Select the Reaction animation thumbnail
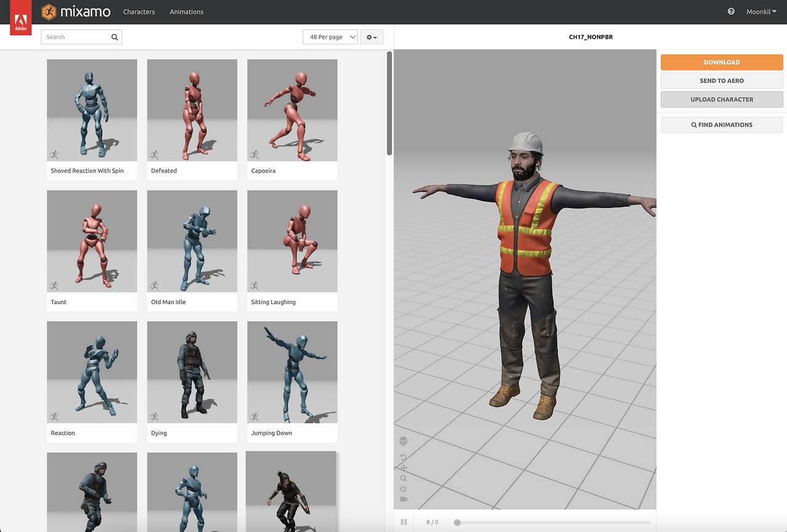Viewport: 787px width, 532px height. 92,372
